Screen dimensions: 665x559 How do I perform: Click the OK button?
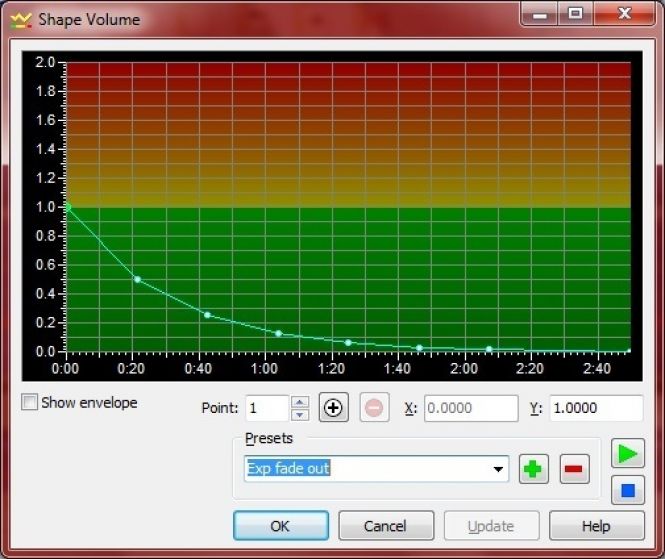[x=281, y=525]
